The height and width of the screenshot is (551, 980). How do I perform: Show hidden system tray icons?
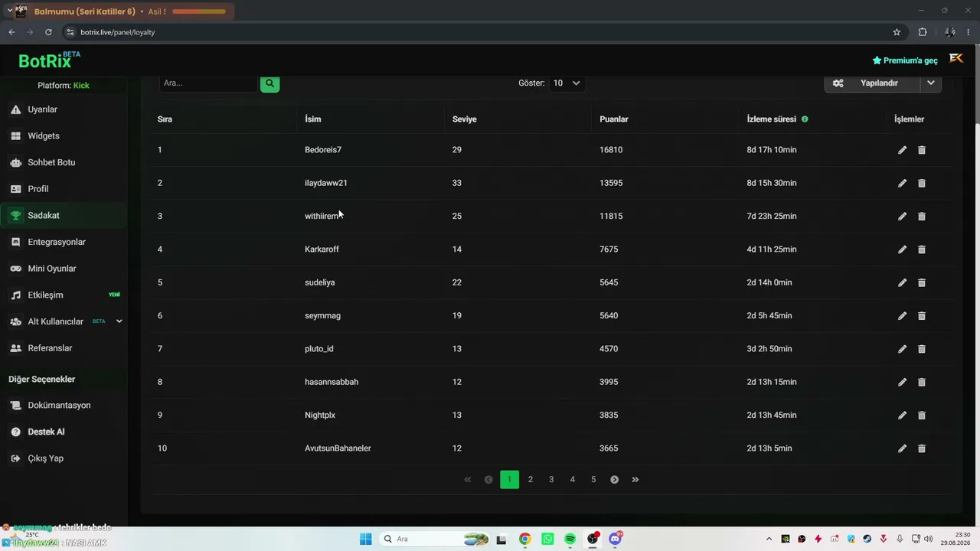[769, 539]
